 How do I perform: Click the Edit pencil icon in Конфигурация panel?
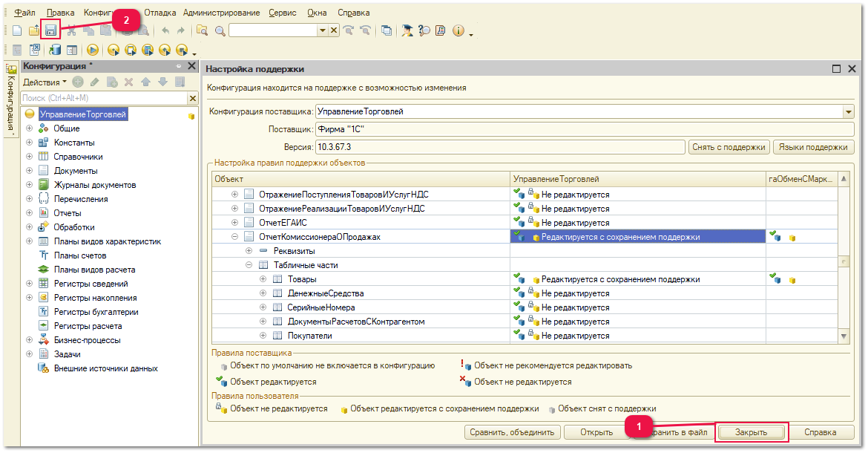coord(95,82)
